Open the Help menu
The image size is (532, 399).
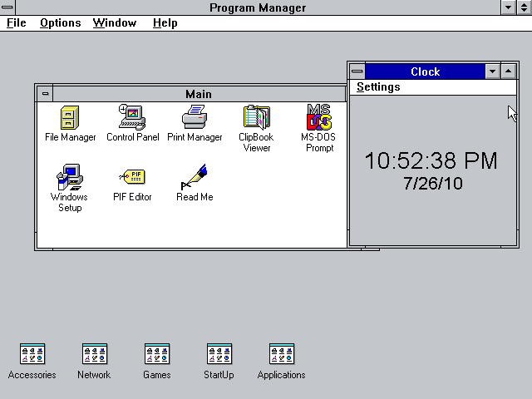click(x=165, y=23)
